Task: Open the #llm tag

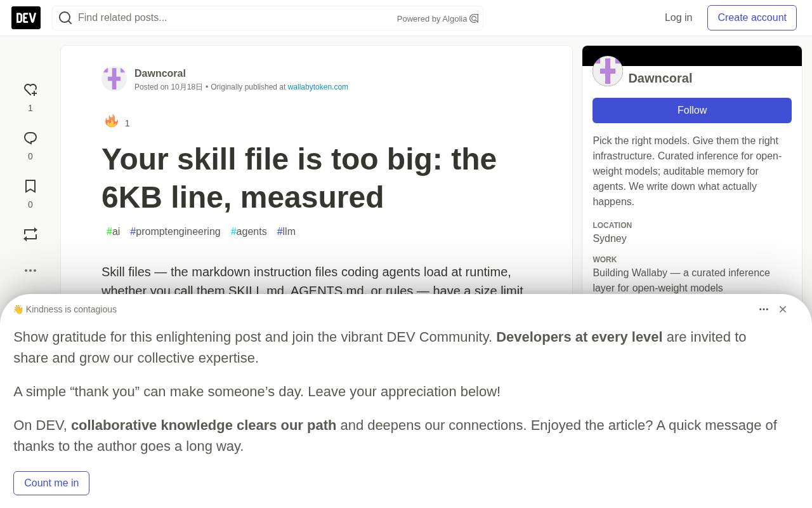Action: [x=286, y=232]
